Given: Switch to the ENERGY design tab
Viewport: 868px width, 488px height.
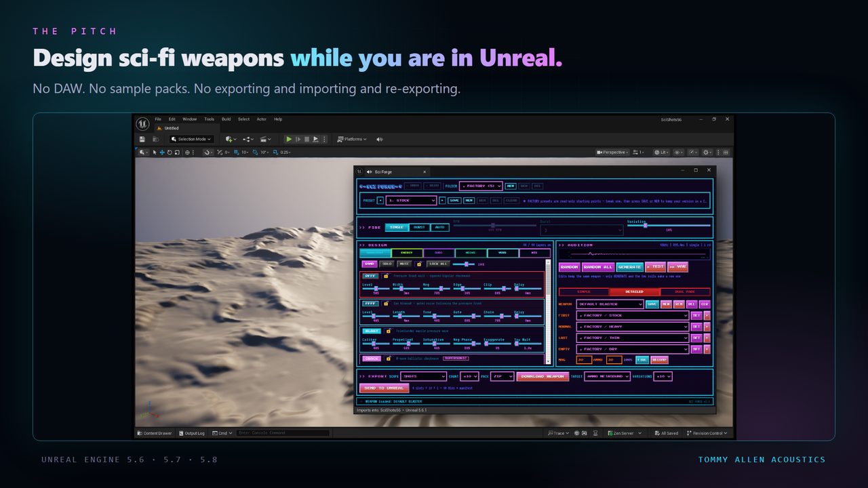Looking at the screenshot, I should pos(407,253).
